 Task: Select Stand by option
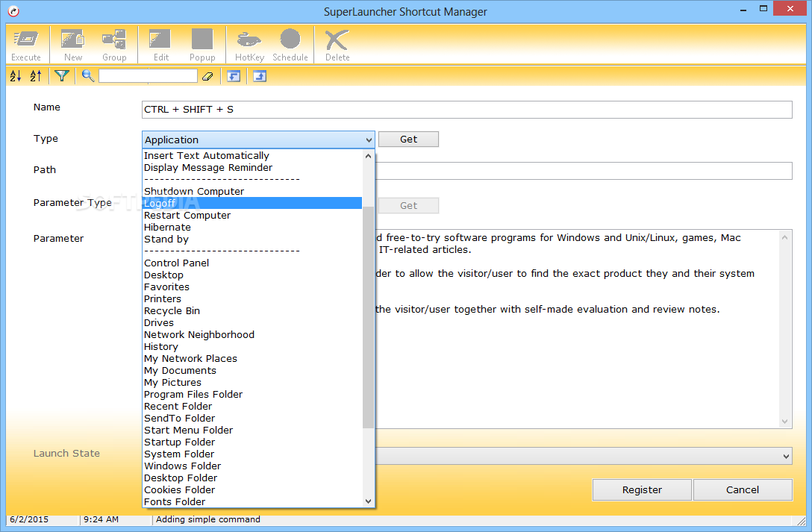pyautogui.click(x=253, y=239)
